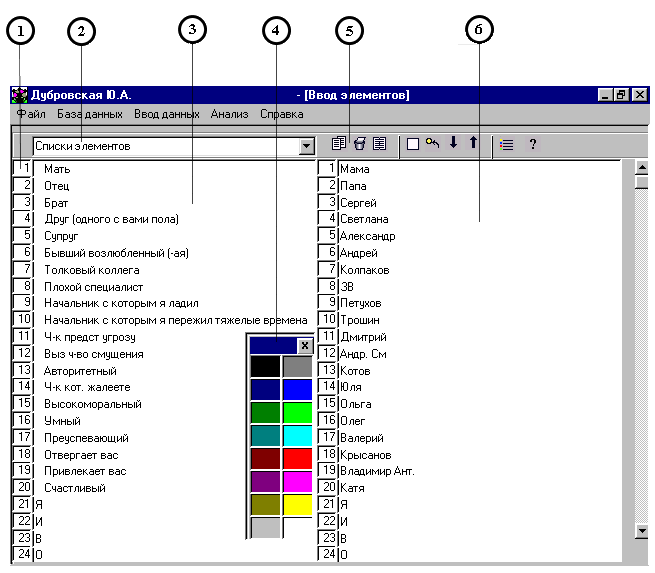This screenshot has height=573, width=655.
Task: Click the scroll up arrow of right list
Action: 642,168
